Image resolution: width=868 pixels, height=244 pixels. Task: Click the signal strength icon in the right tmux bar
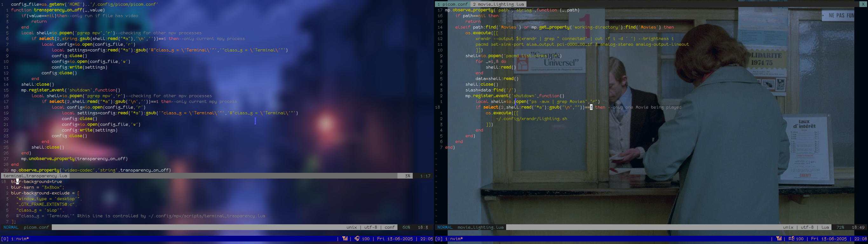click(779, 239)
